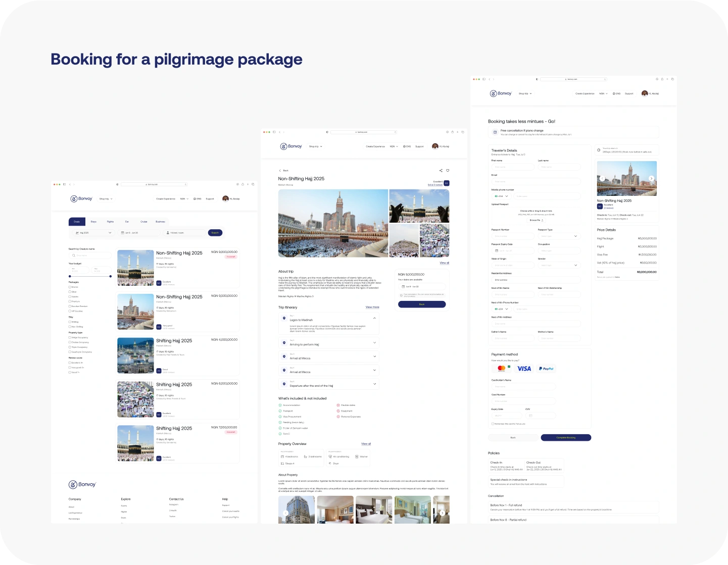Share the Non-Shifting Hajj 2025 details page
Screen dimensions: 728x565
tap(441, 171)
